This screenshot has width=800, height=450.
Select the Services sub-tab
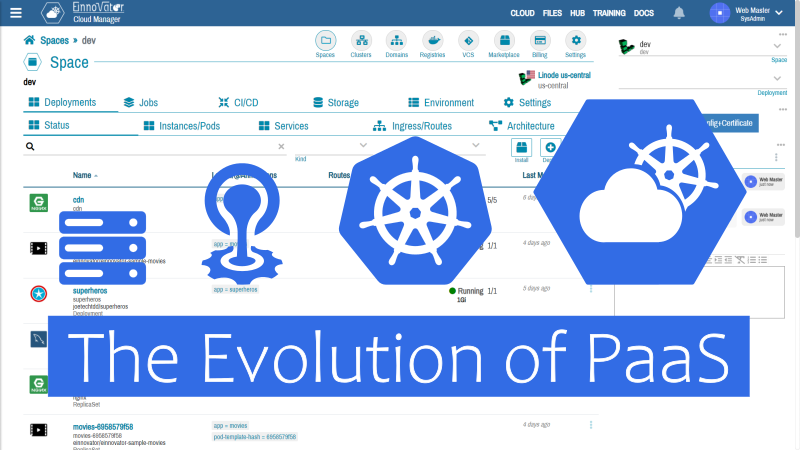284,126
